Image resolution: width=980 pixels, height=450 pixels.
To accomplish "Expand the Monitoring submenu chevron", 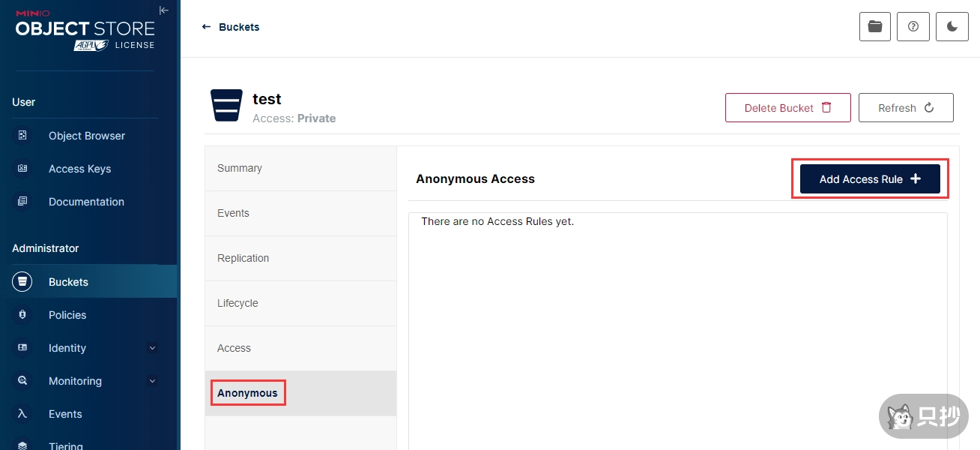I will pos(152,381).
